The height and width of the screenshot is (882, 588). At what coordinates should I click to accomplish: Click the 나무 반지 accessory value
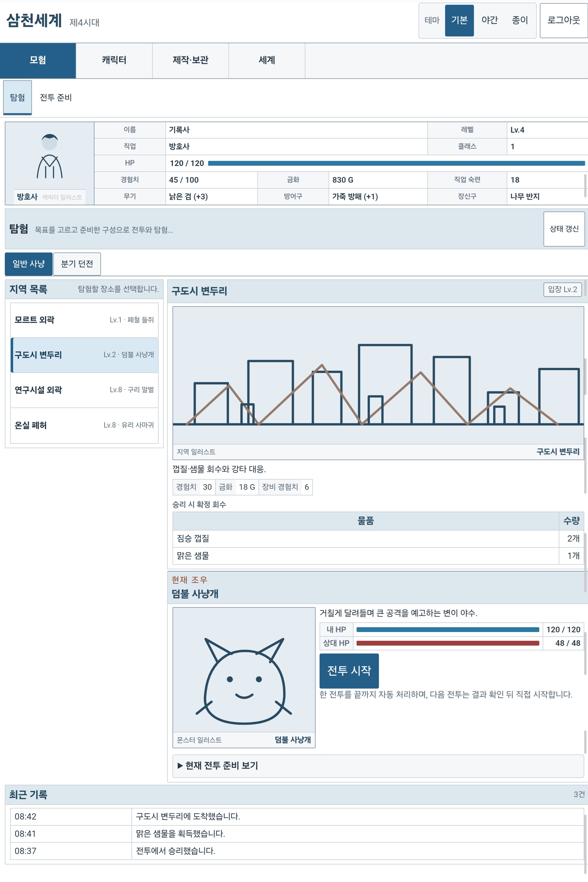pyautogui.click(x=525, y=197)
